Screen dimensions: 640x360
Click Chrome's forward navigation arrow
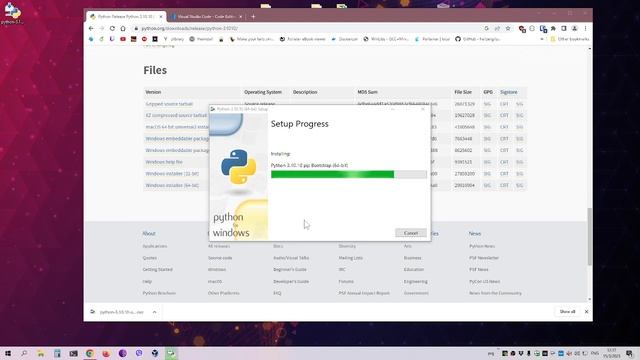(102, 29)
